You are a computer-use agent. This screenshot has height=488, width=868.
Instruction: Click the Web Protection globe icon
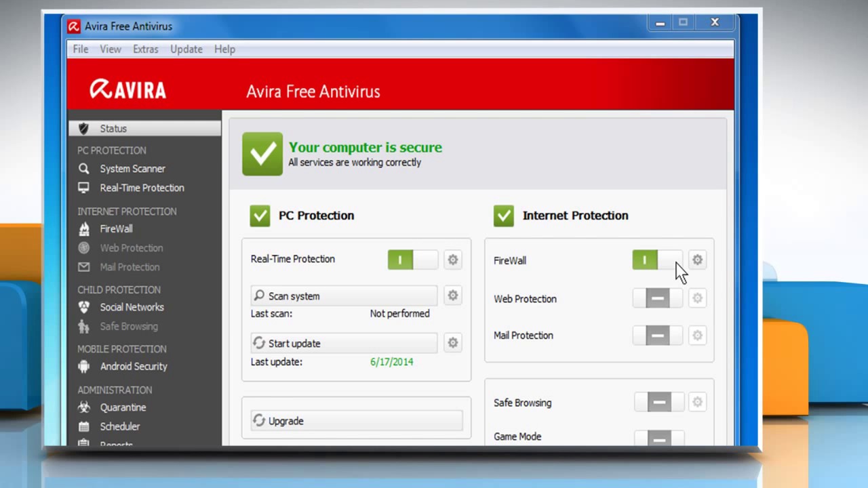click(x=83, y=248)
